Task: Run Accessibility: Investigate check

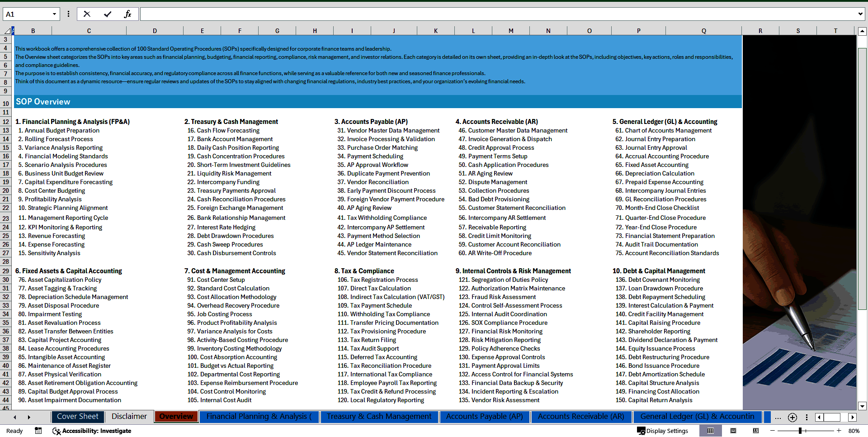Action: click(x=92, y=431)
